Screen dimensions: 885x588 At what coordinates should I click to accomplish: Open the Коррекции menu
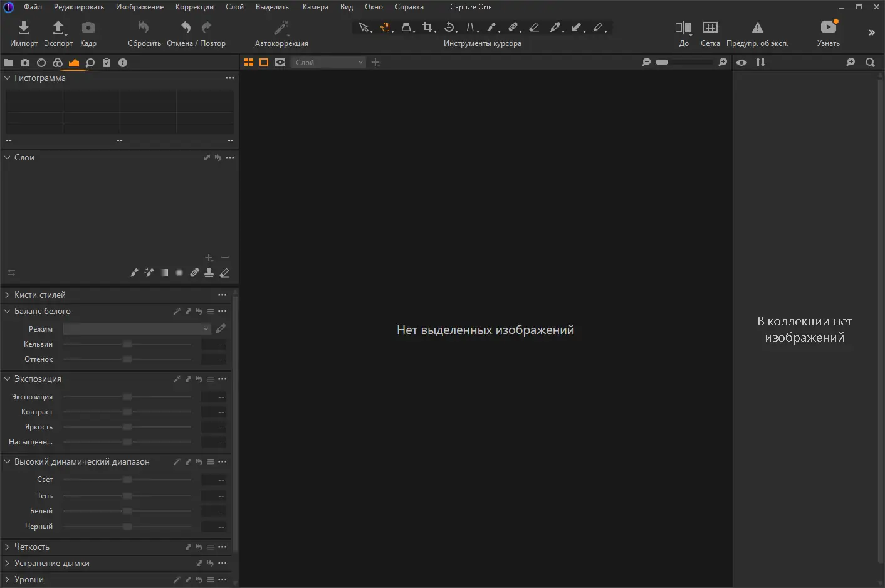click(194, 7)
